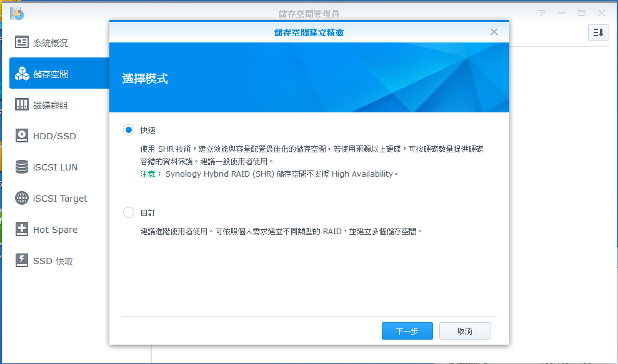The image size is (618, 364).
Task: Select 自訂 custom mode radio button
Action: pos(129,213)
